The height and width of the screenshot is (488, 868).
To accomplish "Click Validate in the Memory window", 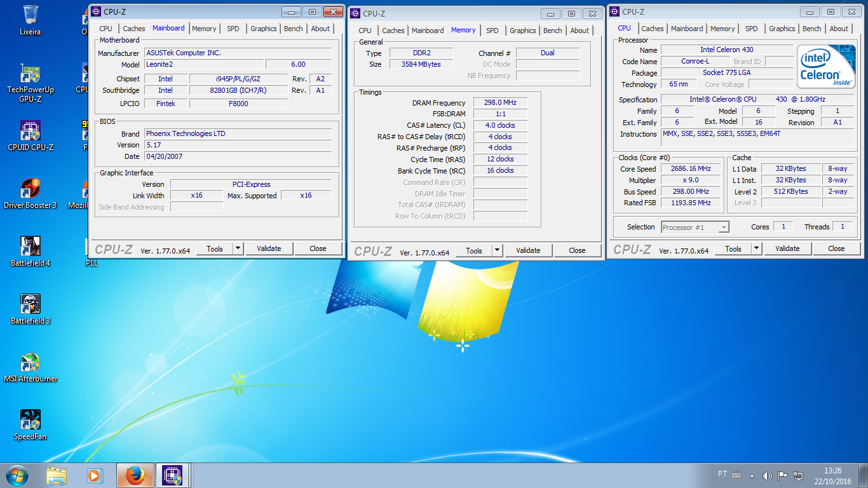I will click(x=528, y=250).
